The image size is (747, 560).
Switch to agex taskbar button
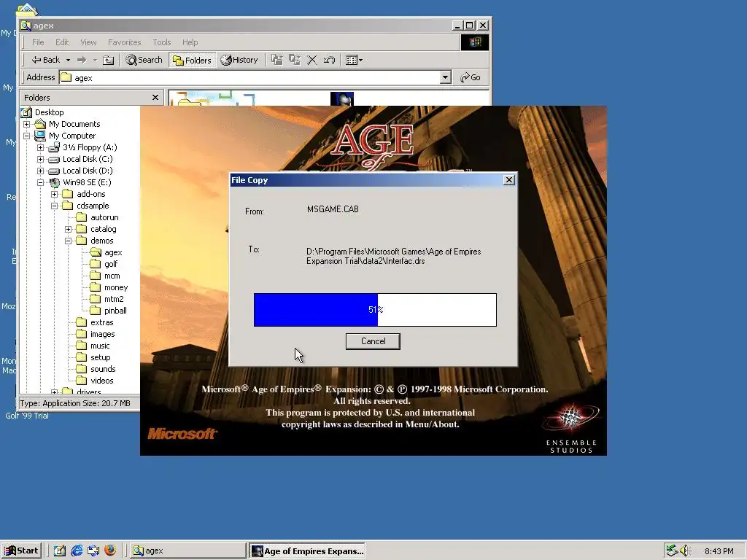pos(187,551)
